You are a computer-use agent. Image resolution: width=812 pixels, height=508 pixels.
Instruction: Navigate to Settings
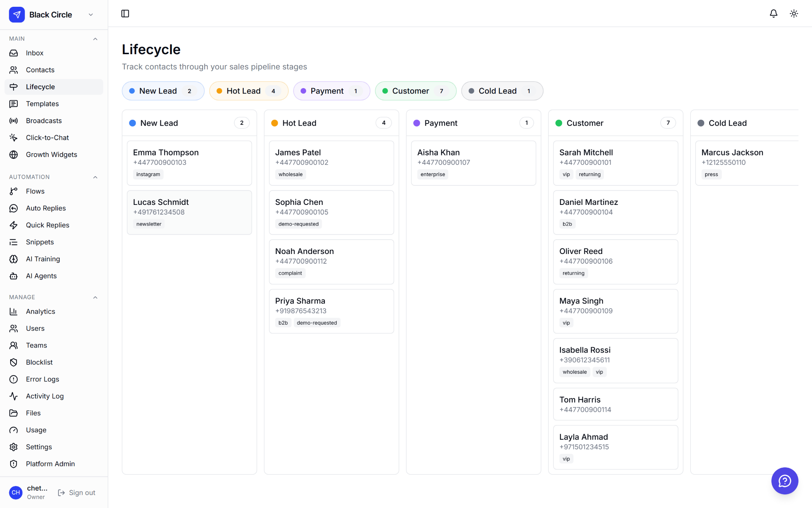(54, 447)
